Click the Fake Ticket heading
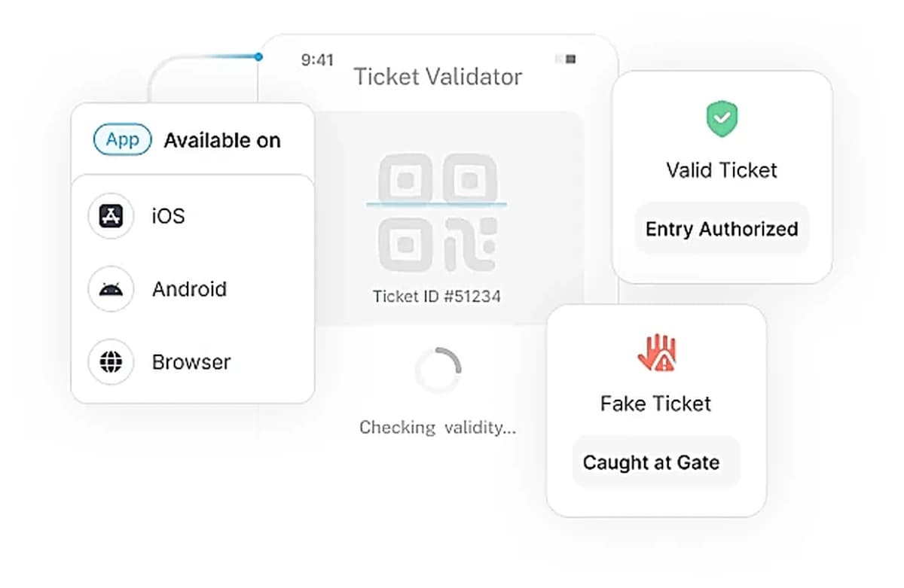The image size is (904, 588). [656, 404]
